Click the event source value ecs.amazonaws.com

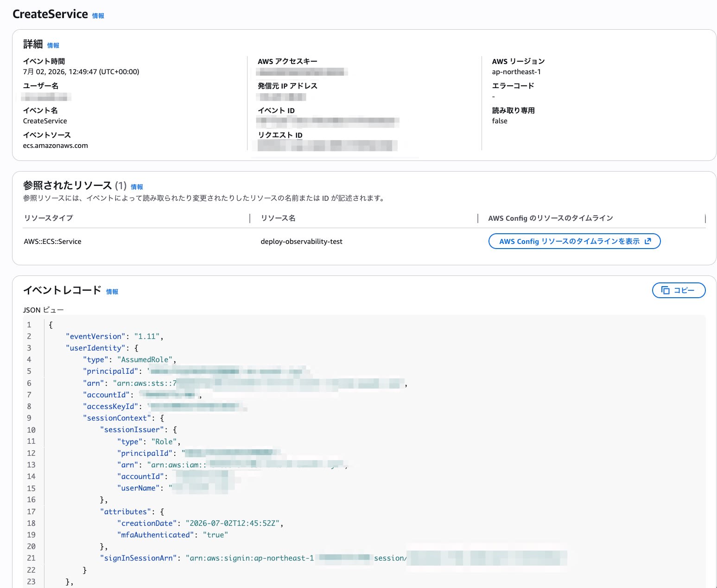click(56, 146)
